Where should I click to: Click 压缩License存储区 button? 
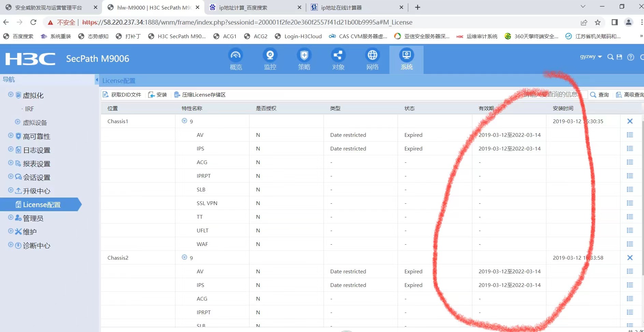click(x=200, y=95)
